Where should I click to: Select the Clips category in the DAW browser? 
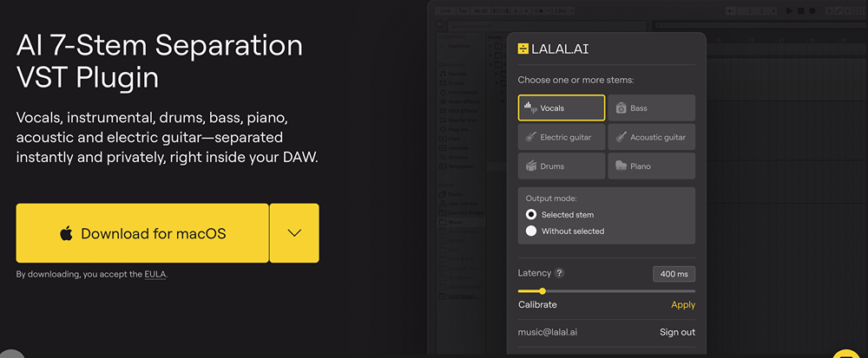pyautogui.click(x=450, y=139)
